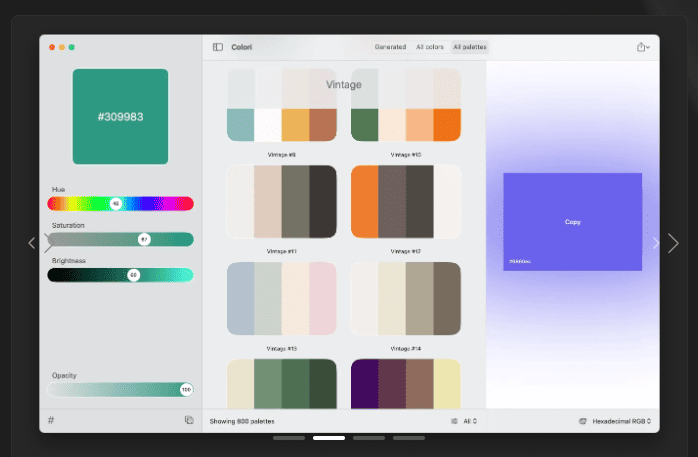The width and height of the screenshot is (698, 457).
Task: Select the Vintage #9 palette card
Action: 282,105
